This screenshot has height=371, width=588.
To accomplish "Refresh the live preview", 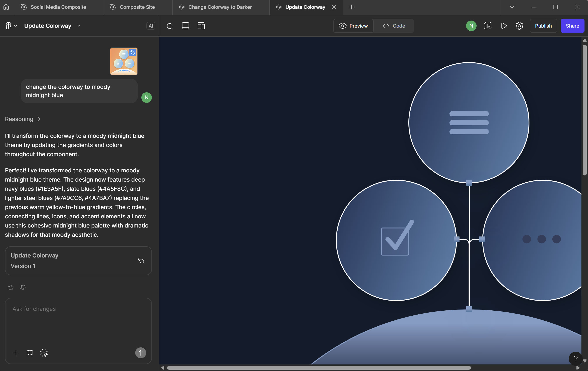I will [x=170, y=26].
